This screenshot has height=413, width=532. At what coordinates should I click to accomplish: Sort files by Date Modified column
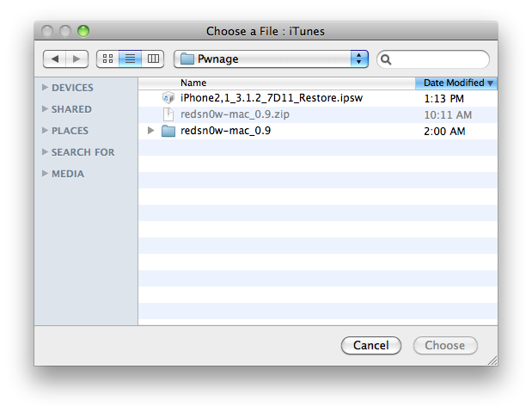pos(456,83)
